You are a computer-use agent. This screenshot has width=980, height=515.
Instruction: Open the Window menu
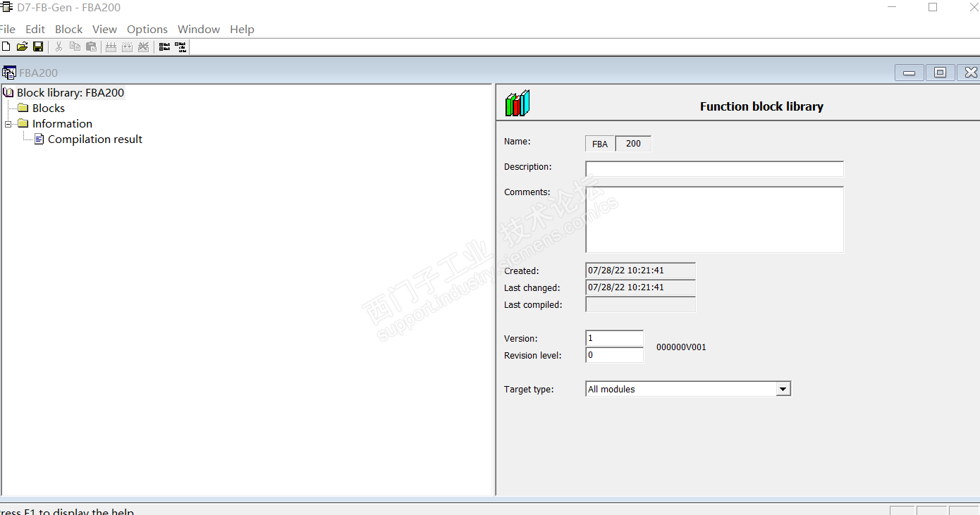(199, 29)
